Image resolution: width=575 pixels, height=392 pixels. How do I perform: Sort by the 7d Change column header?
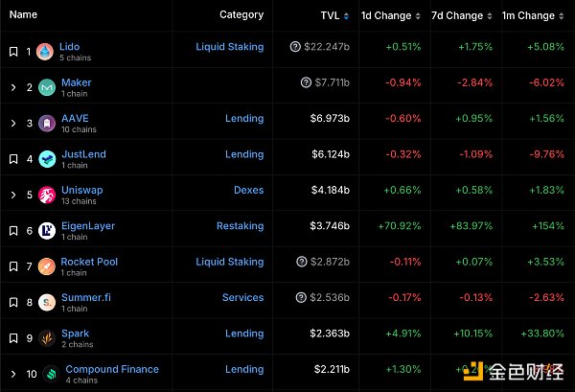456,15
